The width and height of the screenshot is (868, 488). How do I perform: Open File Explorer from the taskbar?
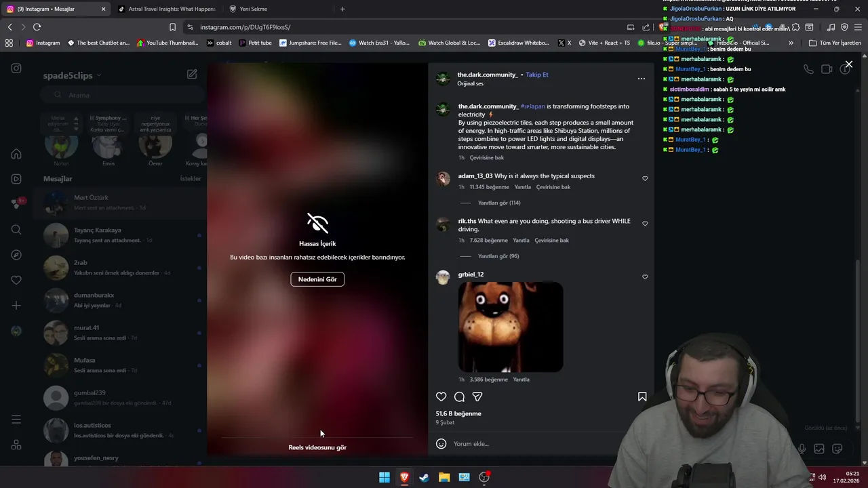pos(444,477)
